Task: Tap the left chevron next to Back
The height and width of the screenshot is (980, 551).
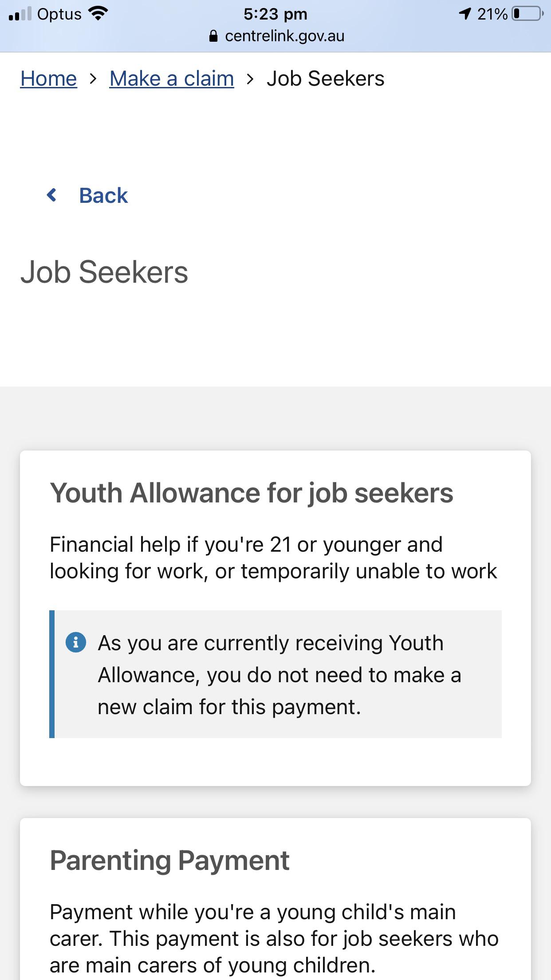Action: pyautogui.click(x=52, y=195)
